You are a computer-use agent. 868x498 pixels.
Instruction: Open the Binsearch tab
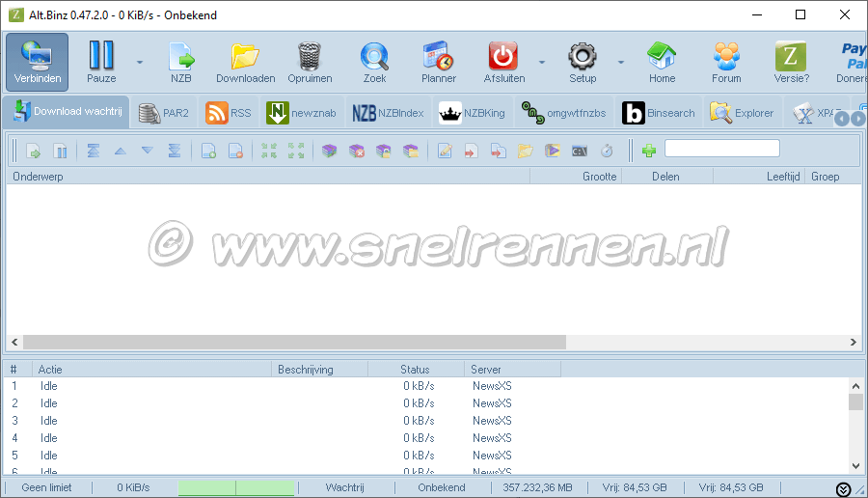tap(658, 113)
